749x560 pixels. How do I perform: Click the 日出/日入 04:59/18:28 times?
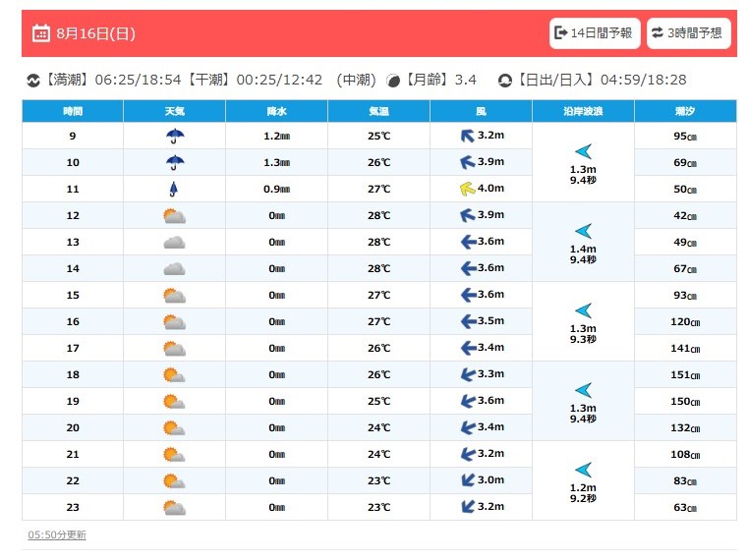point(601,80)
